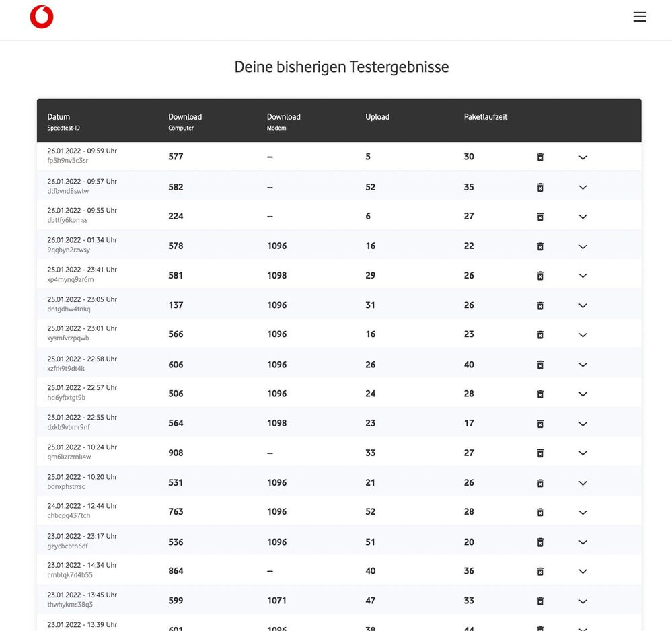This screenshot has width=672, height=631.
Task: Expand details for 26.01.2022 09:55 test
Action: point(583,217)
